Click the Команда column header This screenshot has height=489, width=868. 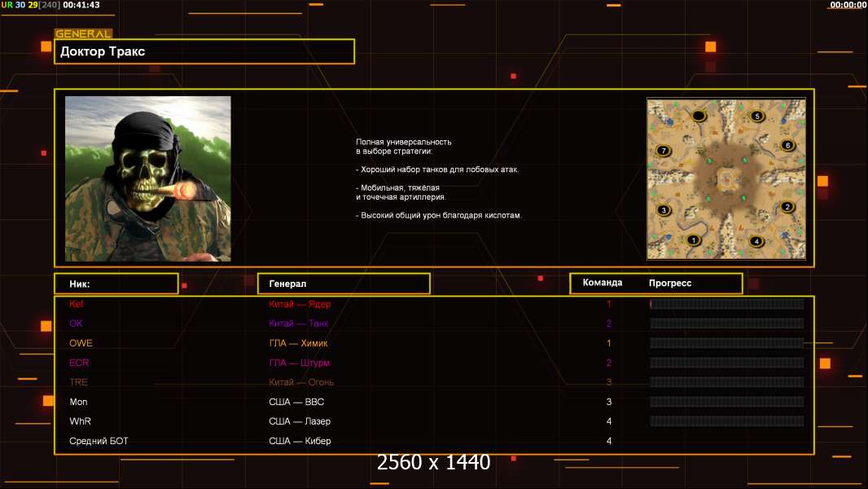[603, 283]
